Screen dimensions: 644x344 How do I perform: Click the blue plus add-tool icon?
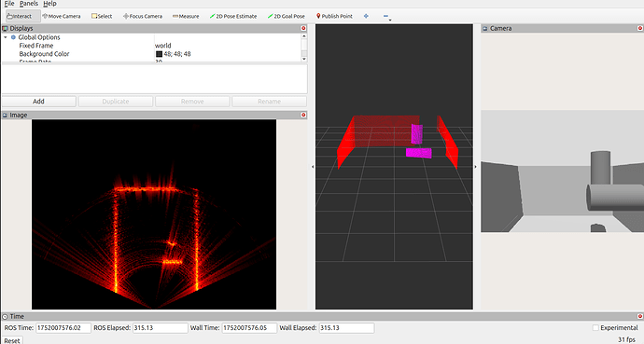click(x=366, y=16)
